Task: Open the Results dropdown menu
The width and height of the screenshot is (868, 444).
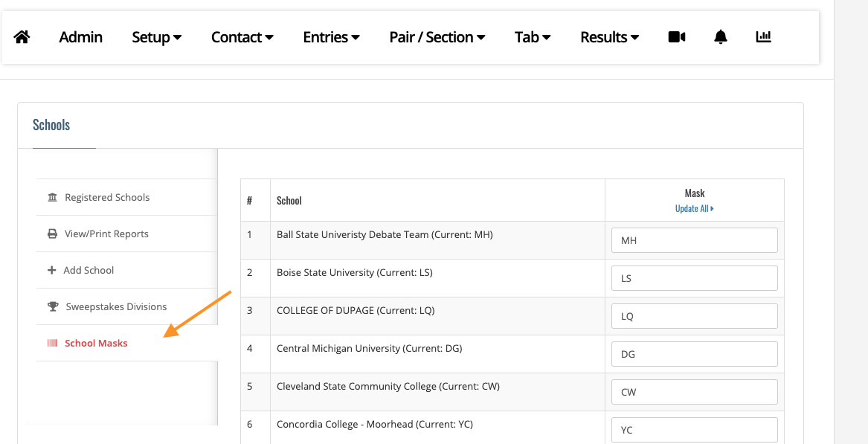Action: point(610,37)
